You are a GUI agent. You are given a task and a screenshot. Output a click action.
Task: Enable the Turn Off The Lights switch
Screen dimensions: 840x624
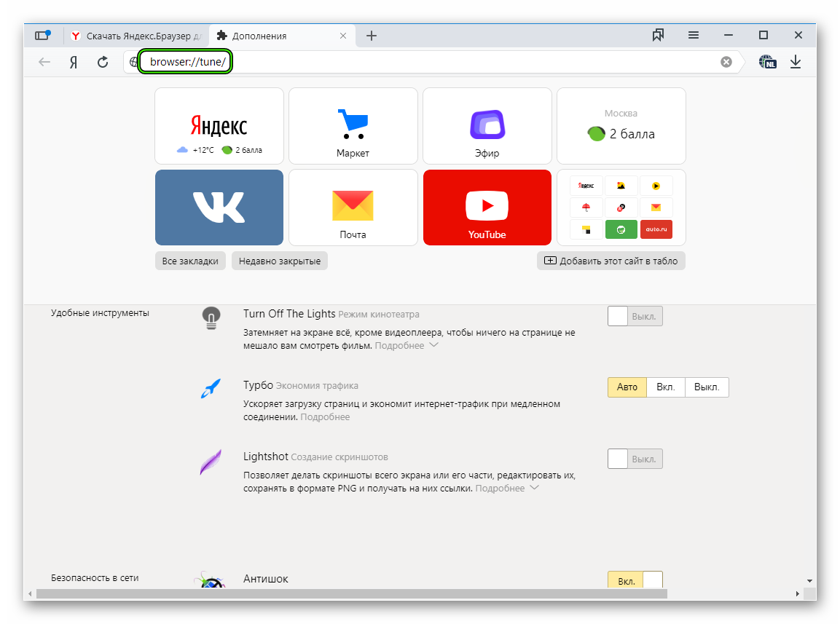point(635,316)
